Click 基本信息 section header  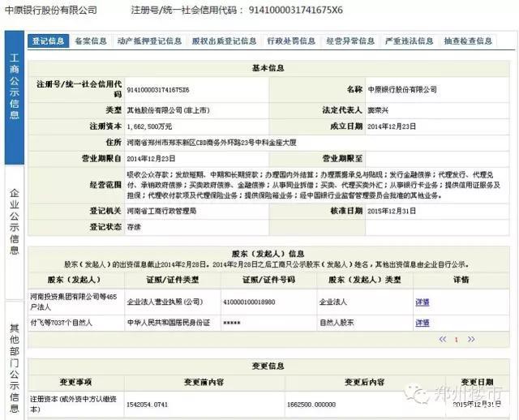[x=268, y=68]
